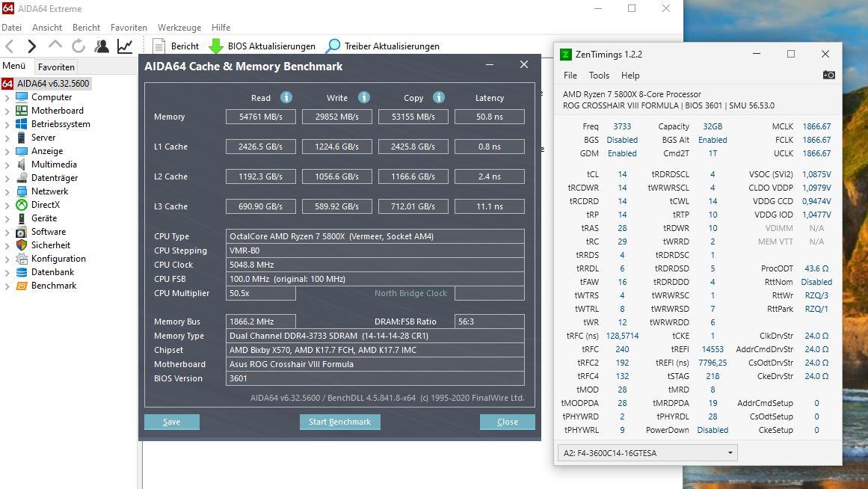
Task: Click the Close button in the benchmark dialog
Action: (x=508, y=422)
